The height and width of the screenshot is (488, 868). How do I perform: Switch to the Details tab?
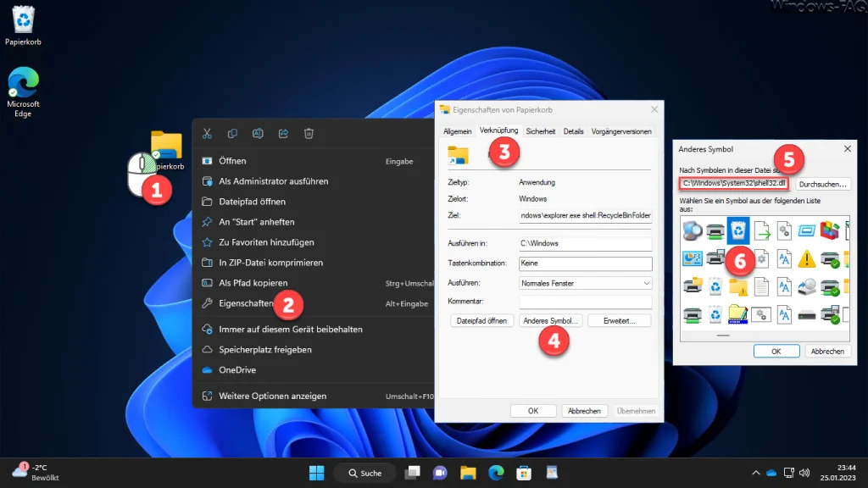coord(574,131)
